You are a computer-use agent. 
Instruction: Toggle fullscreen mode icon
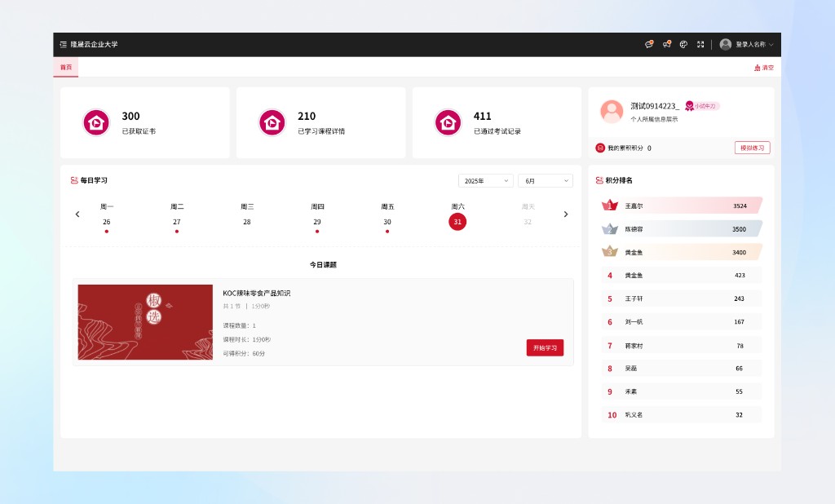coord(700,44)
